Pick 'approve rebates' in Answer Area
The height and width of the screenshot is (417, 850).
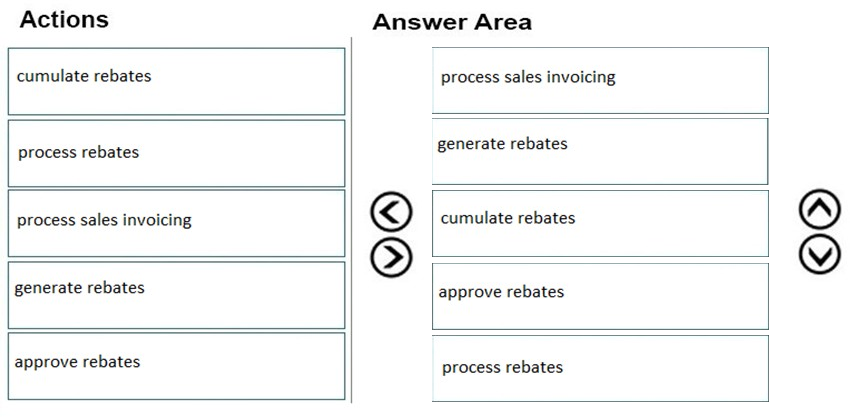600,296
